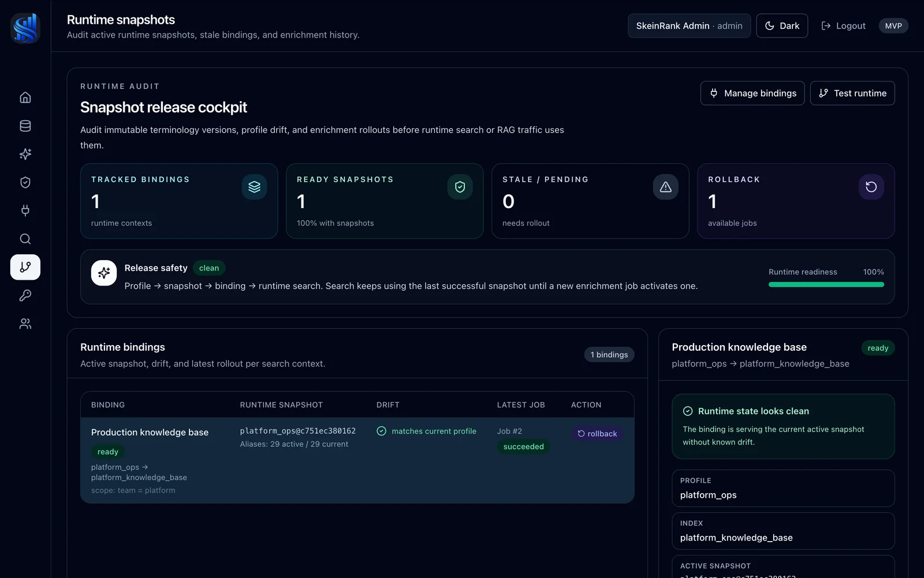
Task: Click the Stale / Pending stat card
Action: point(590,201)
